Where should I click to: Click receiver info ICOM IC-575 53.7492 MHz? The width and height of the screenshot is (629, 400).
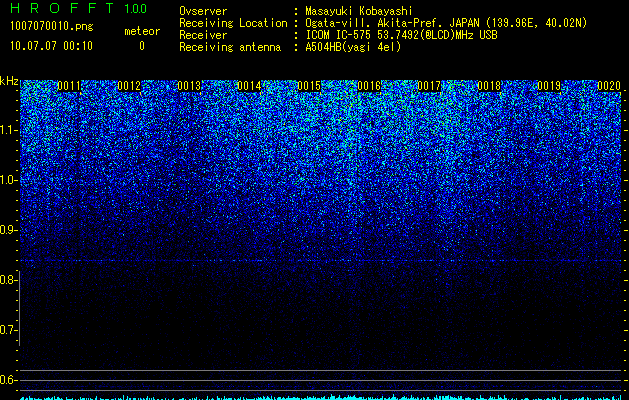click(x=401, y=35)
